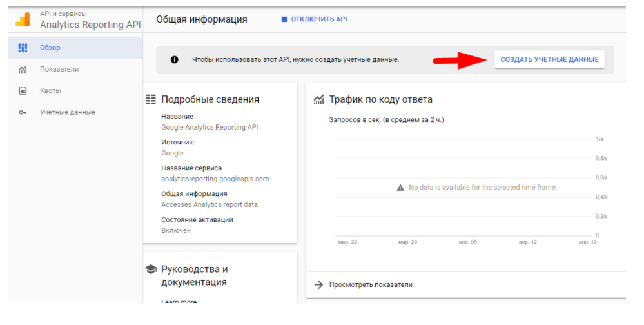Click СОЗДАТЬ УЧЕТНЫЕ ДАННЫЕ button
The image size is (644, 325).
coord(549,59)
